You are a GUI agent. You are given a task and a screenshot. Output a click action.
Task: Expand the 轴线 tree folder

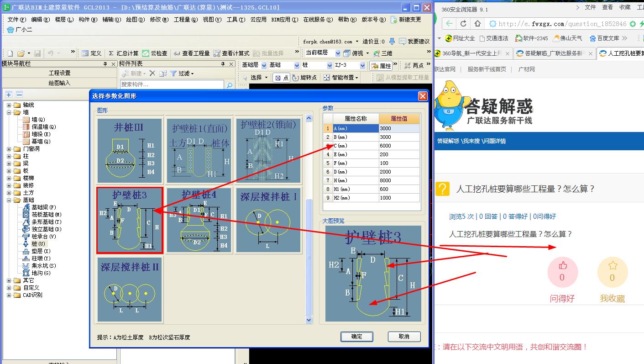9,105
